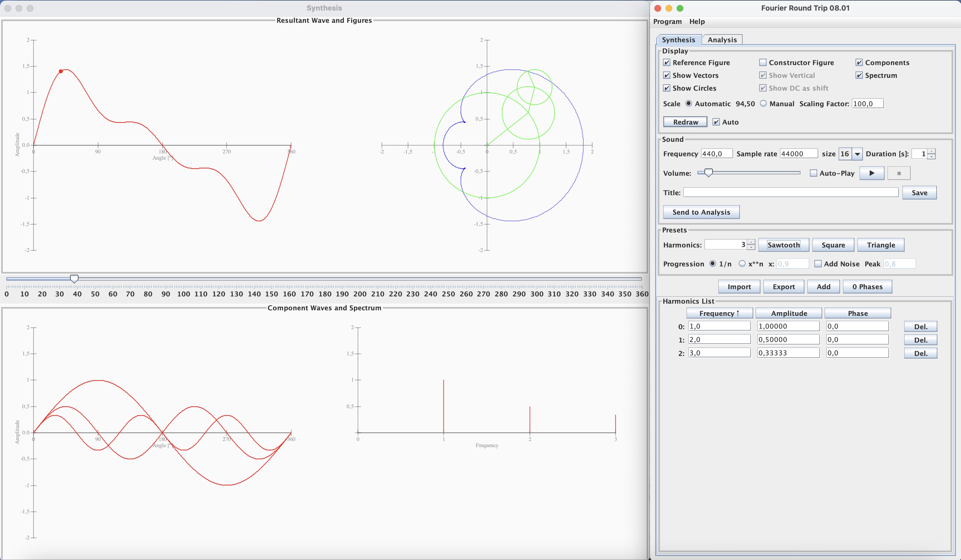Click the Title text field
This screenshot has height=560, width=961.
[790, 192]
